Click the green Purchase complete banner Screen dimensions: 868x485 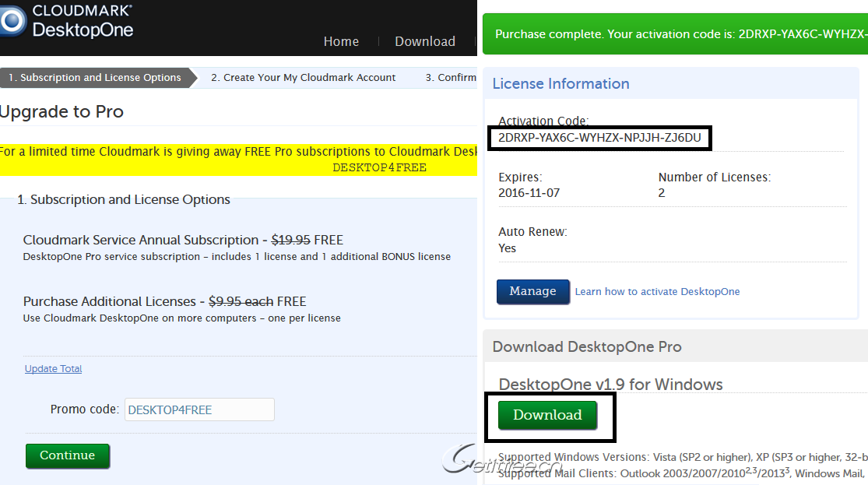pos(675,34)
